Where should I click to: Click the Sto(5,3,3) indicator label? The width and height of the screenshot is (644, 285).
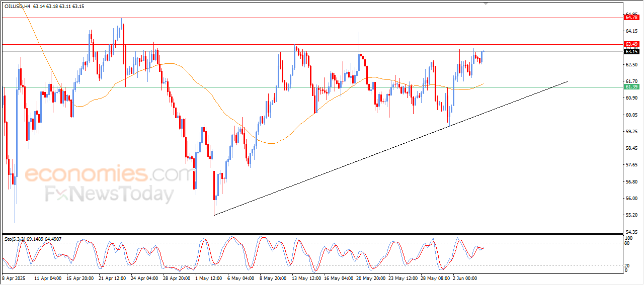click(15, 239)
